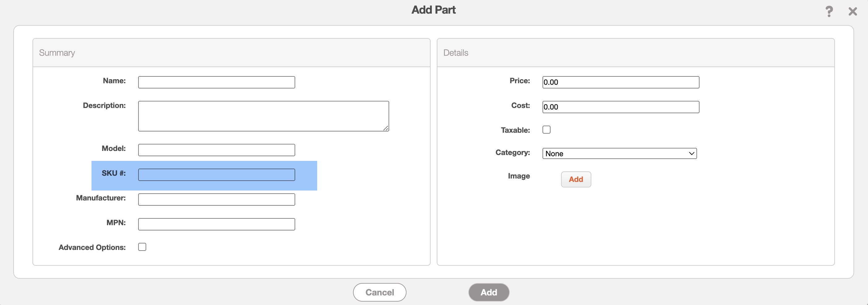Viewport: 868px width, 305px height.
Task: Click the help question mark icon
Action: pos(829,11)
